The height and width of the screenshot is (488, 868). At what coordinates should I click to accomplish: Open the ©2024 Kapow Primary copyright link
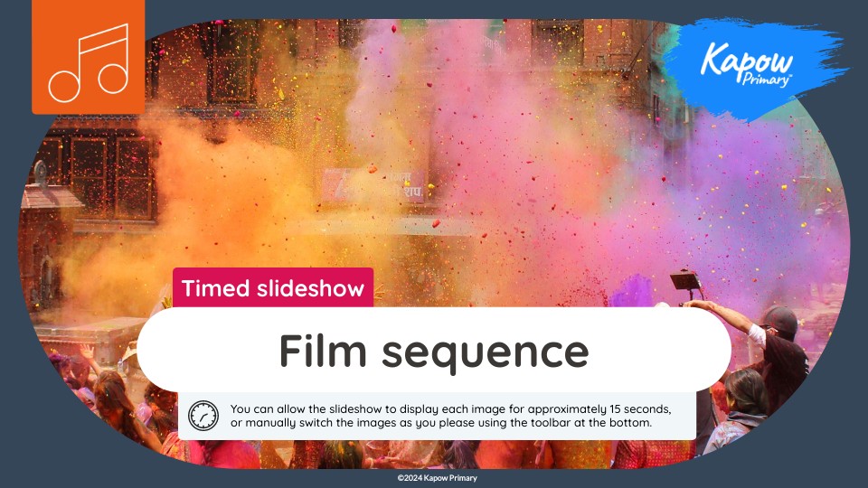(x=437, y=477)
